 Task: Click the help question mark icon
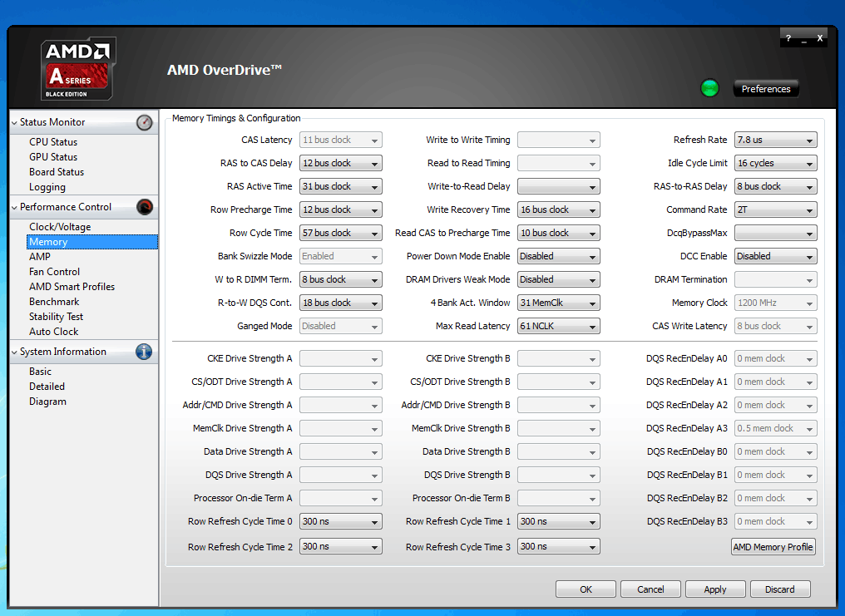click(788, 38)
